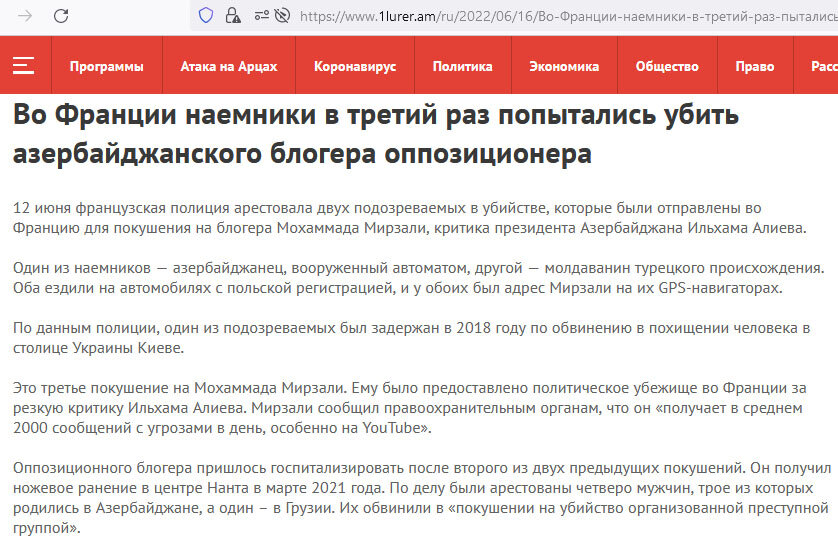Image resolution: width=838 pixels, height=554 pixels.
Task: Click paragraph starting "12 июня французская полиция"
Action: tap(409, 218)
